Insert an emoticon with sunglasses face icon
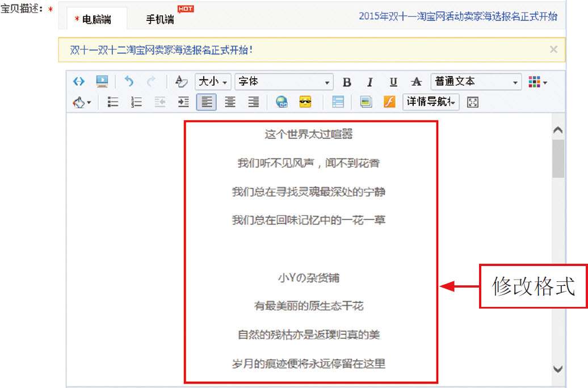The image size is (588, 388). 305,102
